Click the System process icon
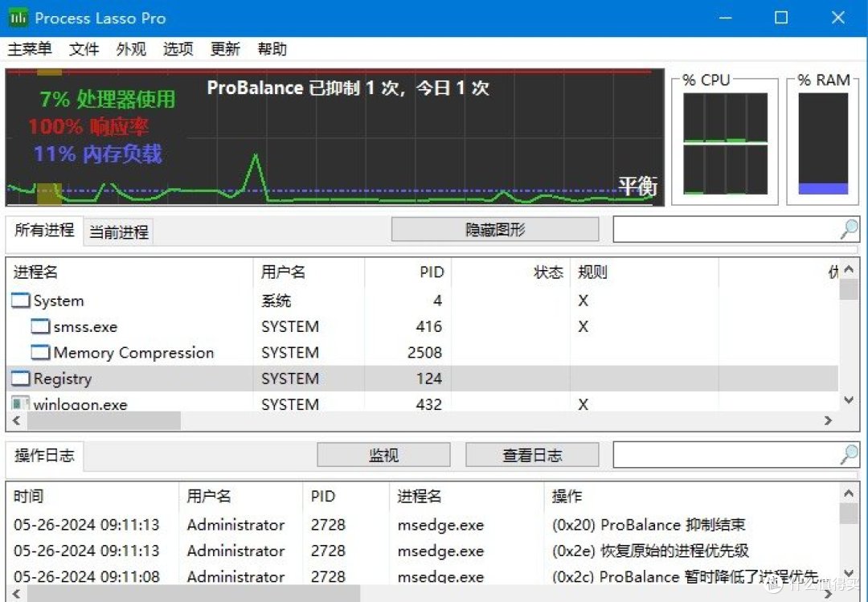 [x=19, y=300]
